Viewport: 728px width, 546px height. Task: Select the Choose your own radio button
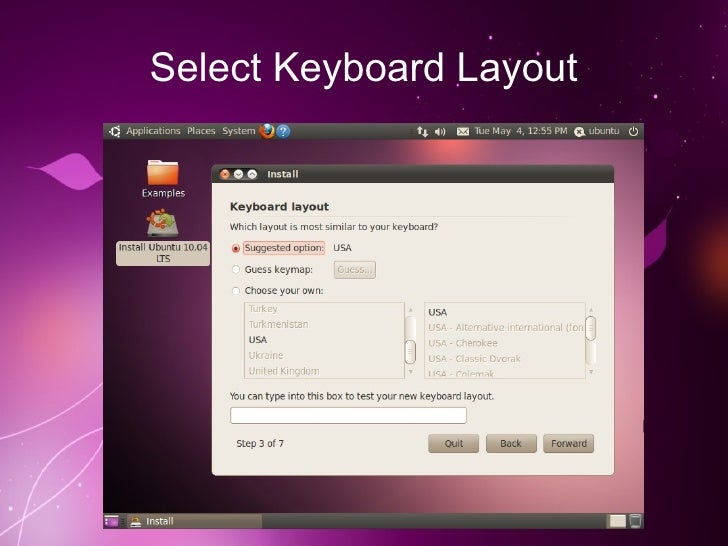236,291
